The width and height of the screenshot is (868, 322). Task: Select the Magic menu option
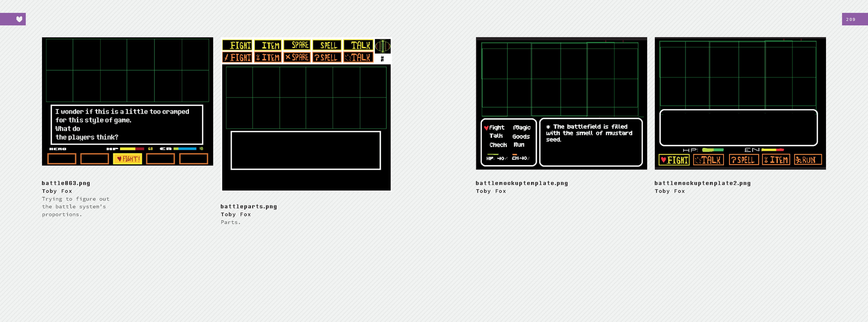pos(522,128)
